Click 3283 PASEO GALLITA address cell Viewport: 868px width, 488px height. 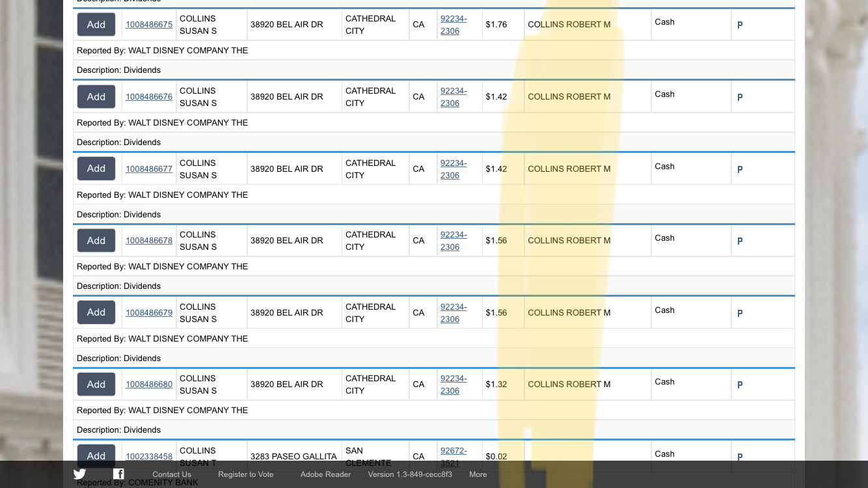pyautogui.click(x=293, y=457)
